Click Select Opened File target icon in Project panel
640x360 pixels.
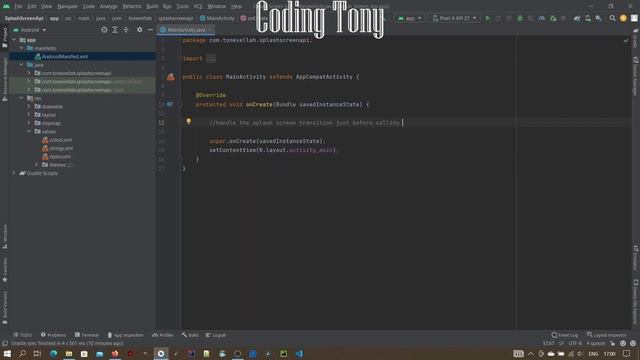tap(104, 30)
